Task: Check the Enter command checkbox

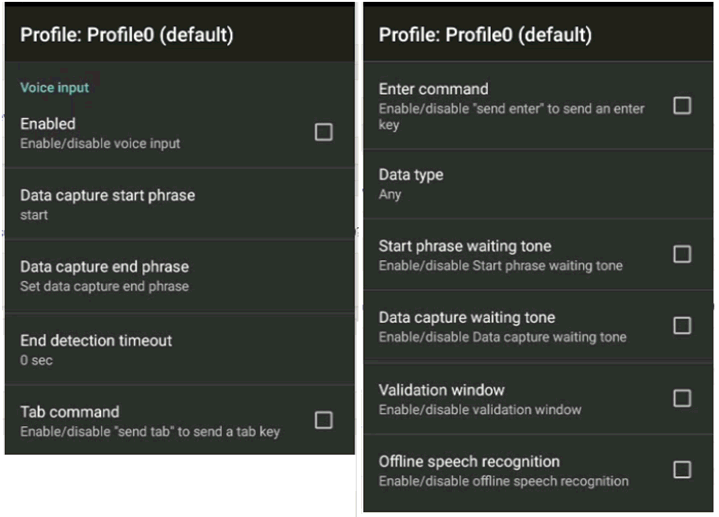Action: [x=682, y=106]
